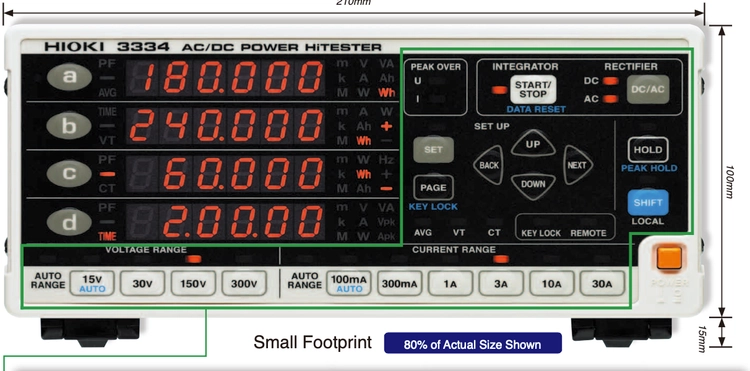The image size is (750, 371).
Task: Select the 15V auto voltage range
Action: 92,284
